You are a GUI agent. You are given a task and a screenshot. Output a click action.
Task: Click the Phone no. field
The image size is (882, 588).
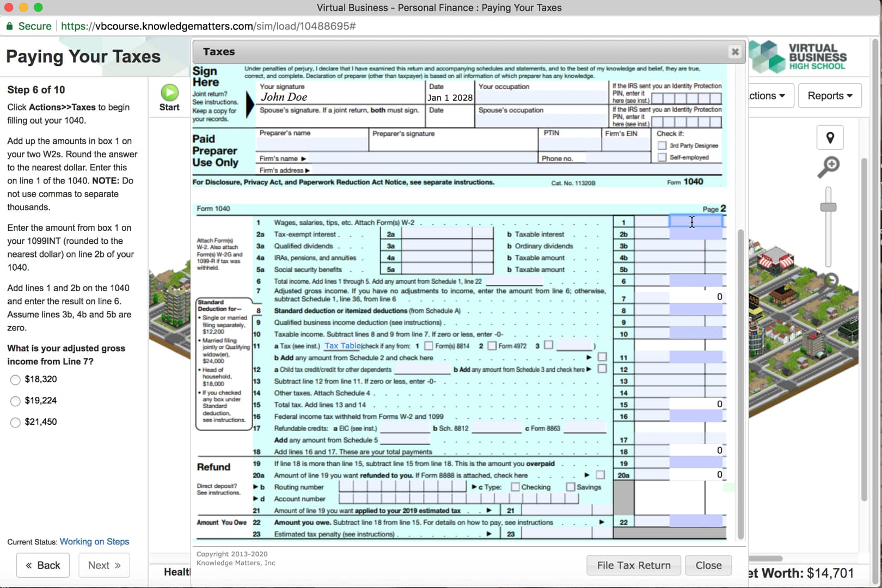point(617,158)
